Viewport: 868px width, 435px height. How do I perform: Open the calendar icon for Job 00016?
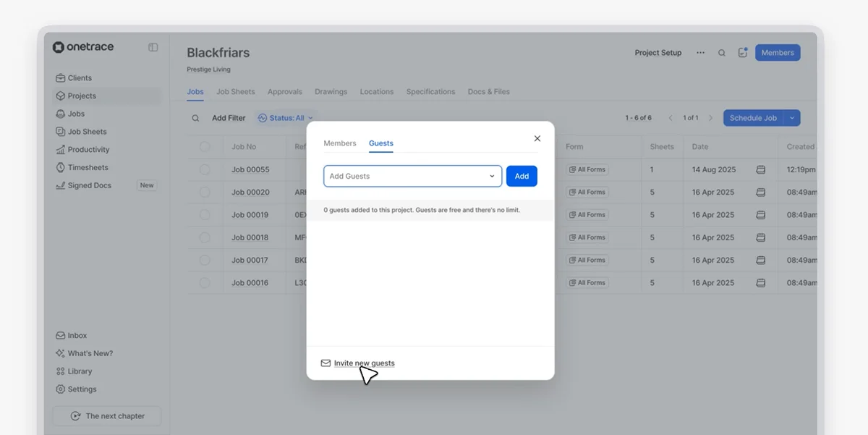(x=761, y=283)
